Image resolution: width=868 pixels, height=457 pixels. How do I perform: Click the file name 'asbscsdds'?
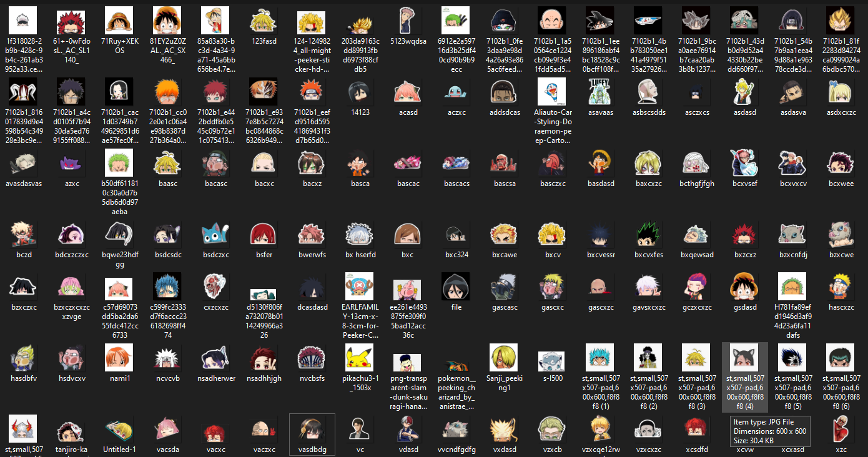649,112
